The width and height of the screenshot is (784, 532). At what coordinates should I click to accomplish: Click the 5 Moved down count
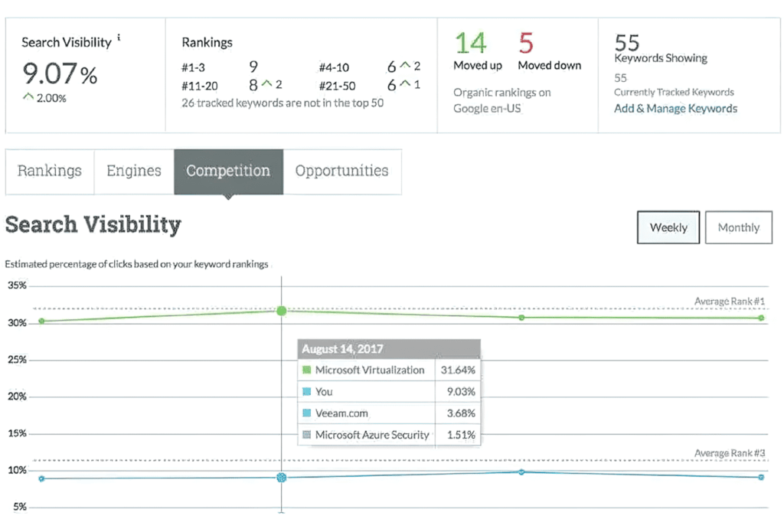click(x=526, y=43)
